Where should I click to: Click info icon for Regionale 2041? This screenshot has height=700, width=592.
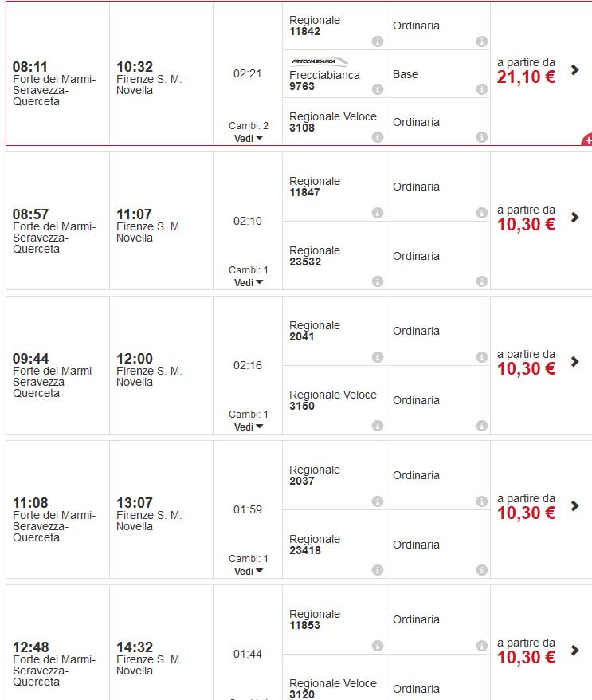click(x=378, y=357)
